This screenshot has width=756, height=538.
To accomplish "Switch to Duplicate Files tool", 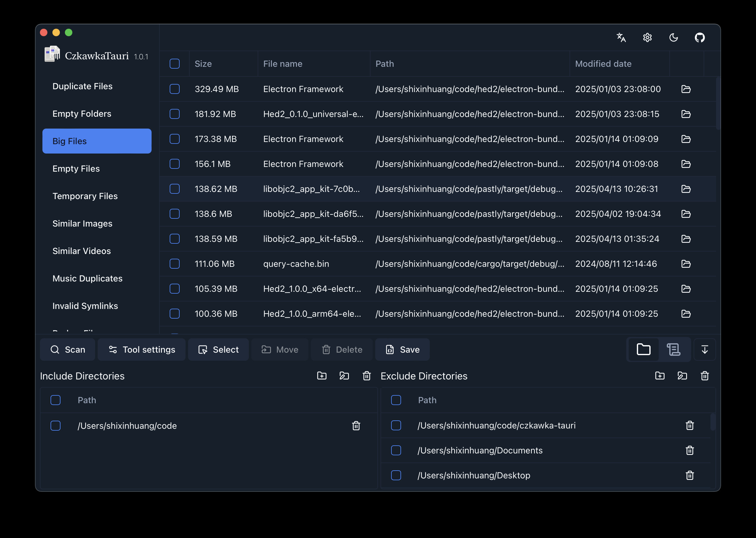I will pyautogui.click(x=82, y=86).
